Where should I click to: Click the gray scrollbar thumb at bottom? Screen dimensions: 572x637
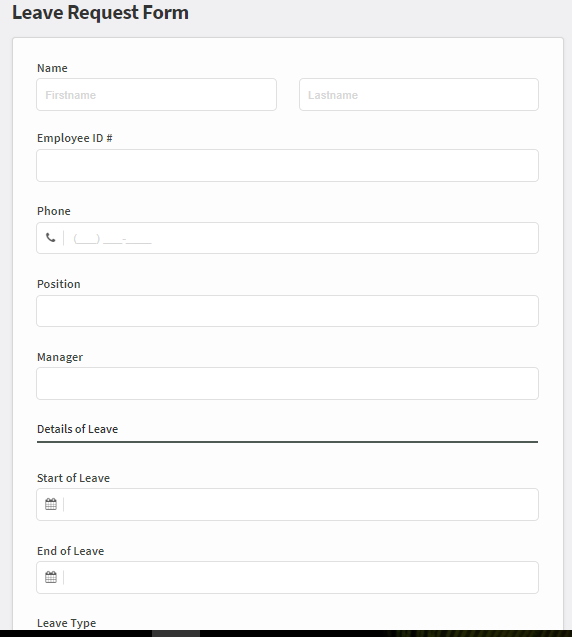[x=176, y=634]
